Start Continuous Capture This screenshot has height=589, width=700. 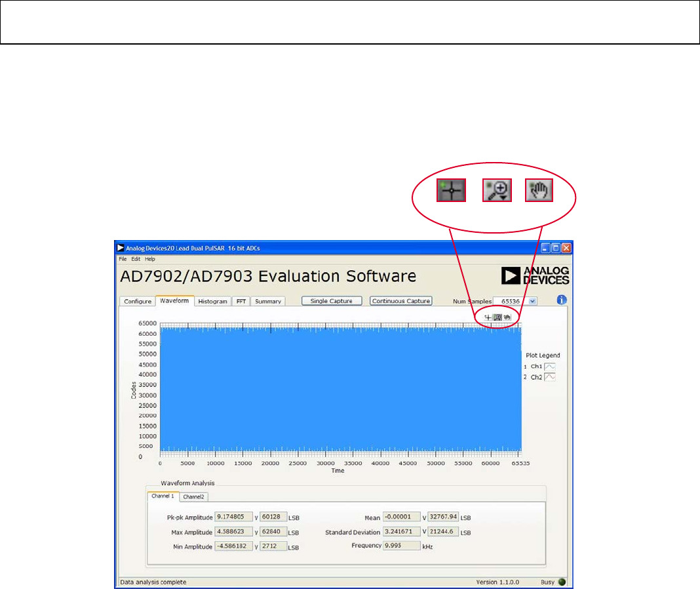tap(401, 301)
